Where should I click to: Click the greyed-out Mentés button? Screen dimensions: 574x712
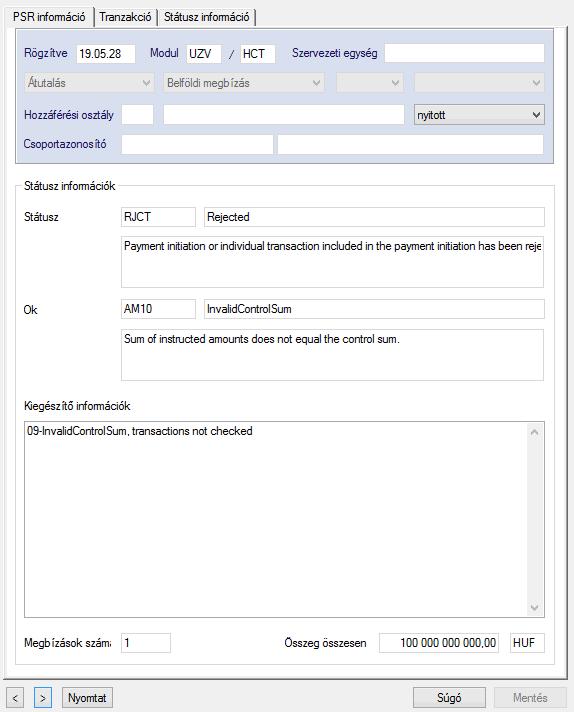tap(530, 697)
